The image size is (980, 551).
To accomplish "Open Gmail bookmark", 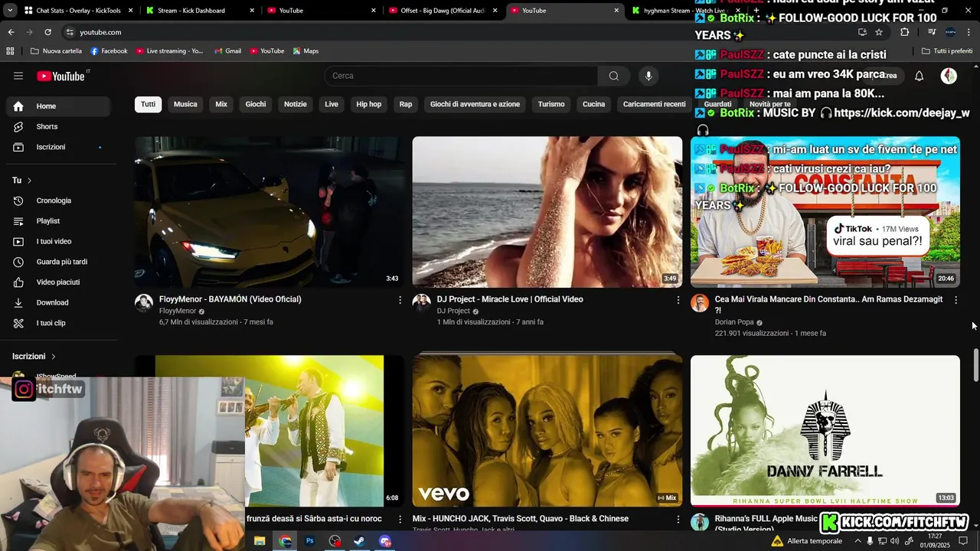I will click(x=228, y=51).
